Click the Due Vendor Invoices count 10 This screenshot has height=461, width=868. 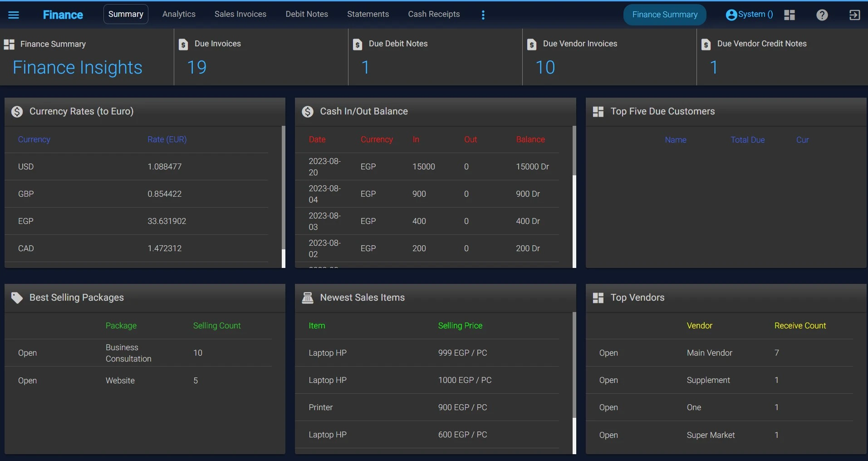(x=545, y=67)
